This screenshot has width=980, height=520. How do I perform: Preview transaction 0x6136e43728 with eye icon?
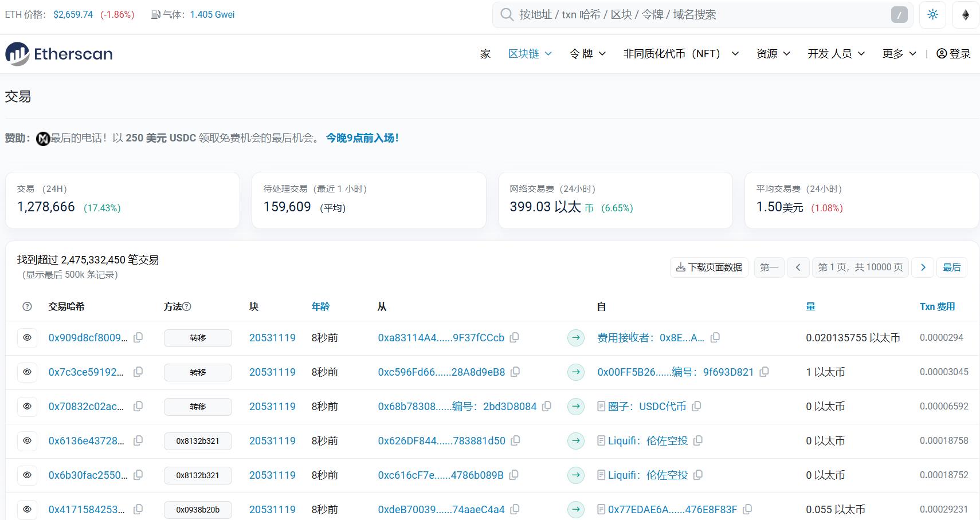[28, 441]
